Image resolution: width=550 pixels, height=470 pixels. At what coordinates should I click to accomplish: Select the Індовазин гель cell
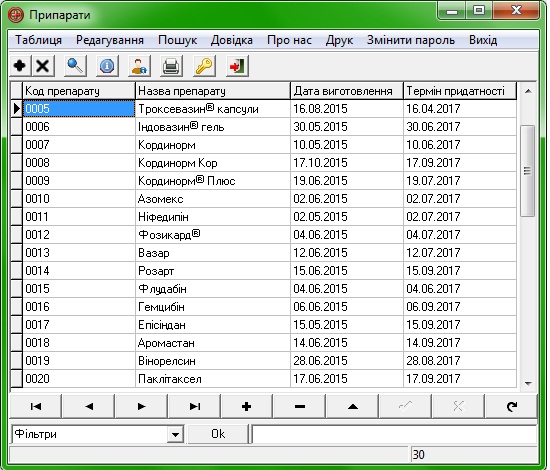tap(213, 127)
